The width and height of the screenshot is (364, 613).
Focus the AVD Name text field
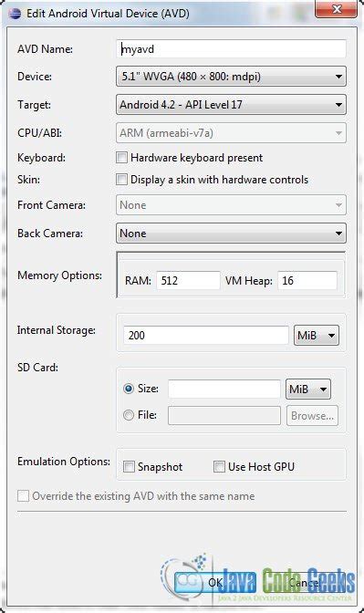click(231, 49)
